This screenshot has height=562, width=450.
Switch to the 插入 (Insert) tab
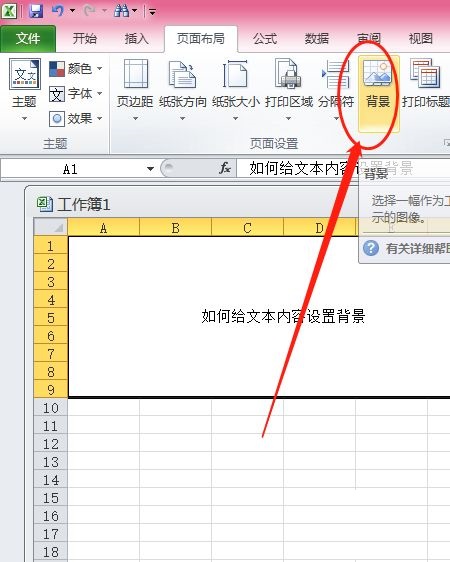[137, 38]
